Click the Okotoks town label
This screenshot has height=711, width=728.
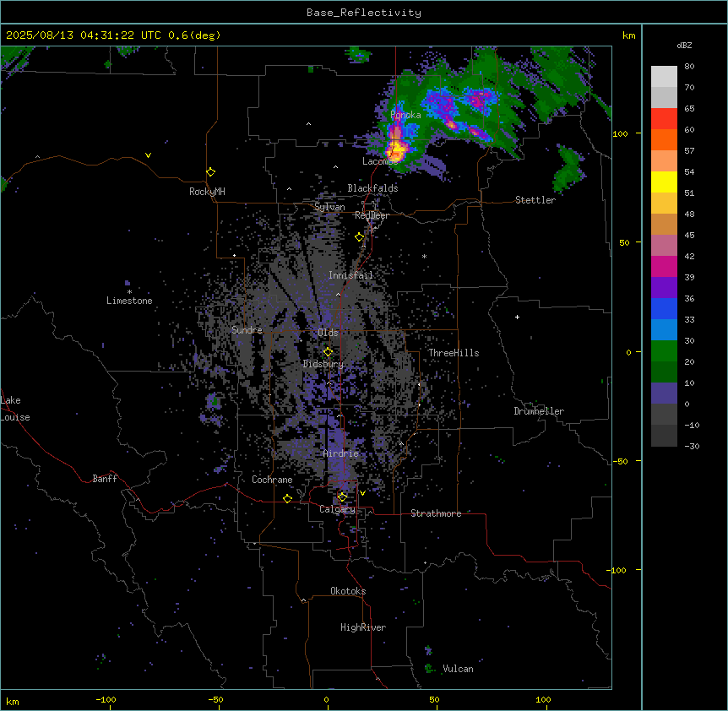[348, 591]
